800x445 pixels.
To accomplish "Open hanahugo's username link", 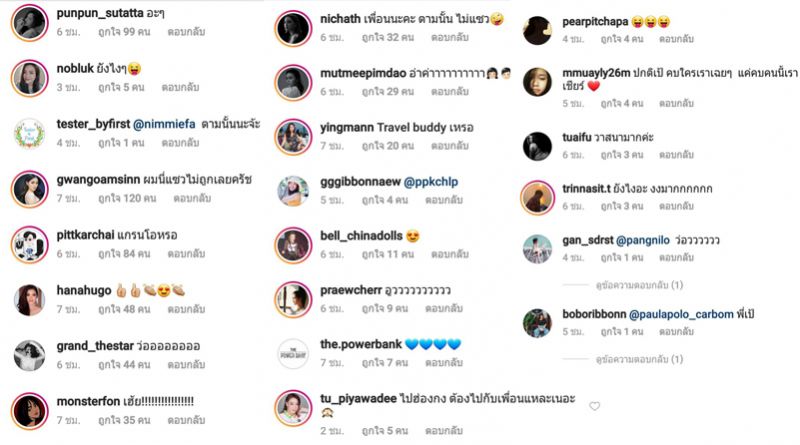I will tap(84, 290).
